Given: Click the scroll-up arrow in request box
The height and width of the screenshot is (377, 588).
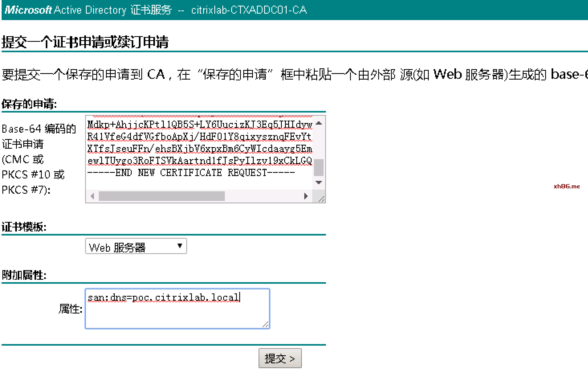Looking at the screenshot, I should pyautogui.click(x=318, y=123).
